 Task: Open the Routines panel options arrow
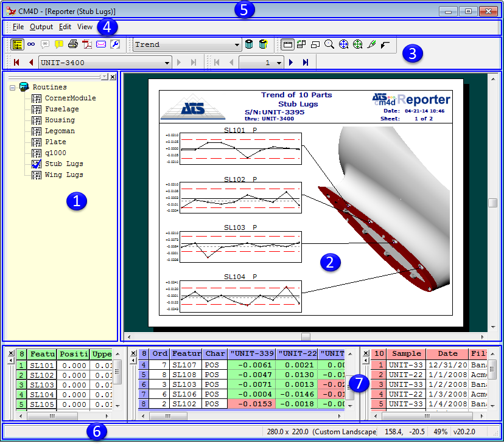(x=105, y=77)
